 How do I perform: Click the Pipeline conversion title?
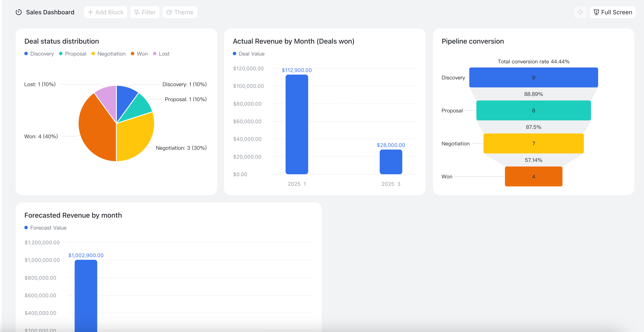(x=472, y=41)
